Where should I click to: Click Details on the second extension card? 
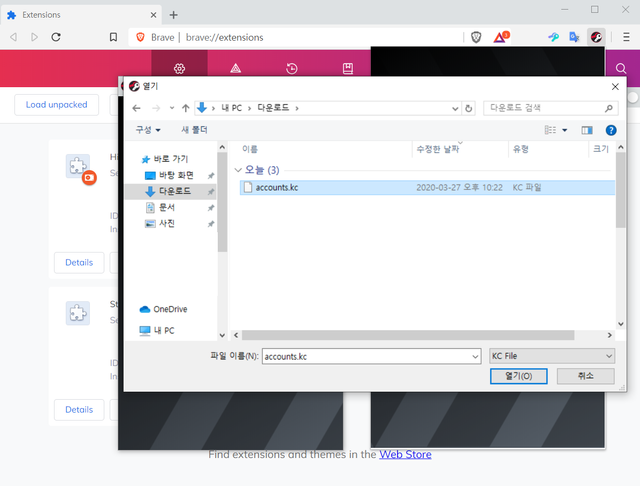pos(79,410)
